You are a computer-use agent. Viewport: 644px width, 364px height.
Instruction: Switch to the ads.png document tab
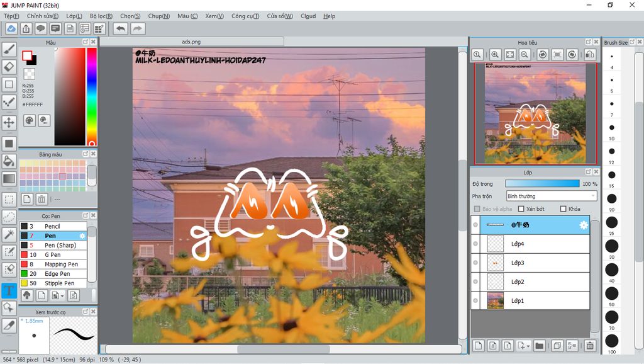pyautogui.click(x=191, y=42)
